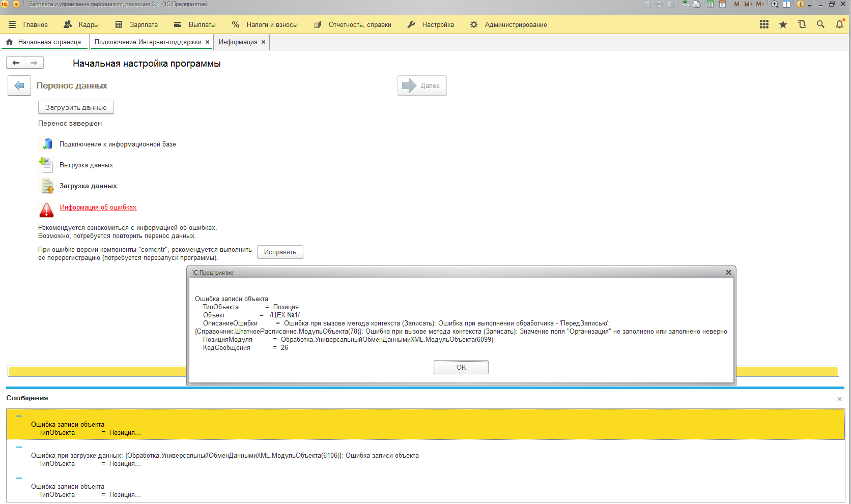
Task: Open the calculator from title bar
Action: [710, 4]
